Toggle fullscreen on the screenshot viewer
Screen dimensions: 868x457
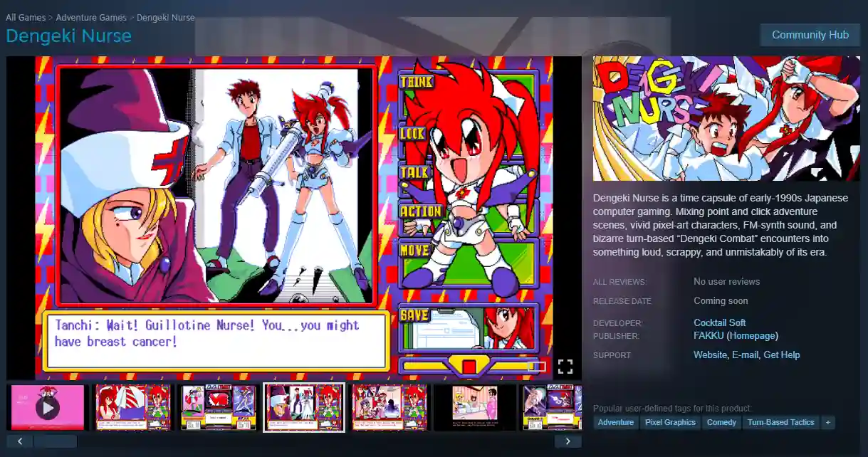(x=565, y=367)
